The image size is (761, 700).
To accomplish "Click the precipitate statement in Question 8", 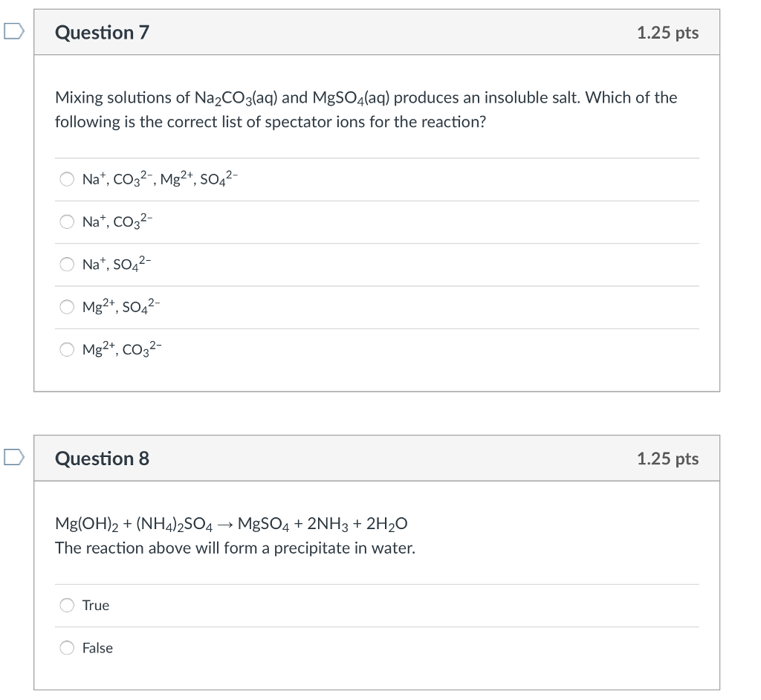I will coord(235,548).
